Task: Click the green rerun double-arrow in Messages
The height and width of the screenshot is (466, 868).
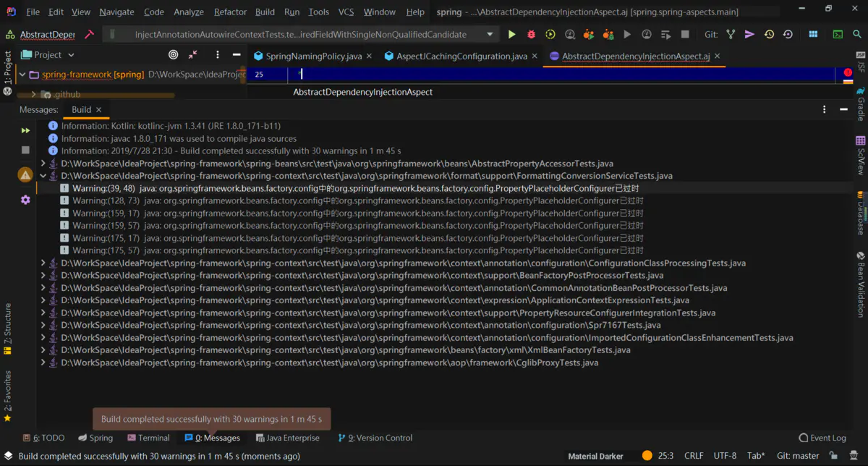Action: click(x=25, y=130)
